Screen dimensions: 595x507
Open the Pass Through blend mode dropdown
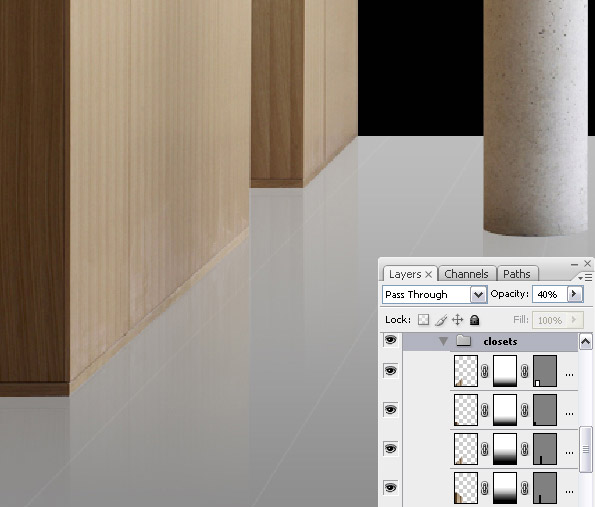point(478,294)
